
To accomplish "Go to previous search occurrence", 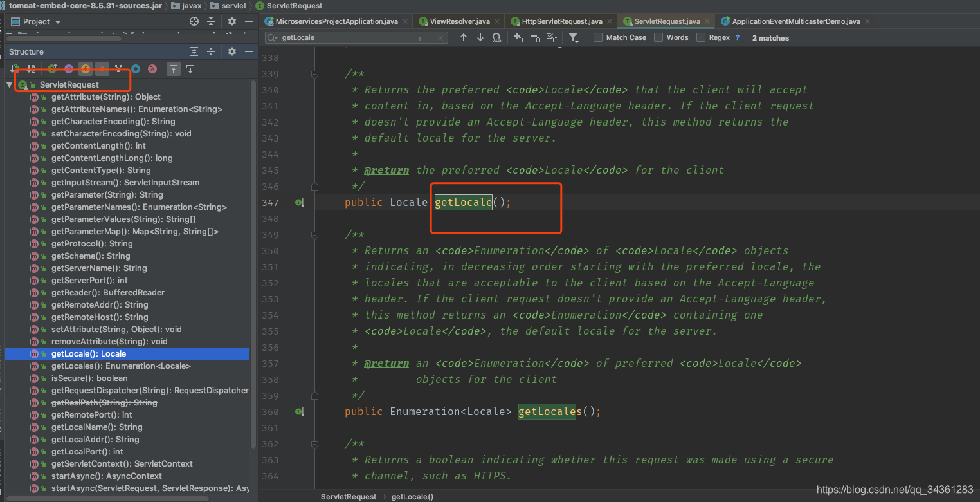I will 463,37.
